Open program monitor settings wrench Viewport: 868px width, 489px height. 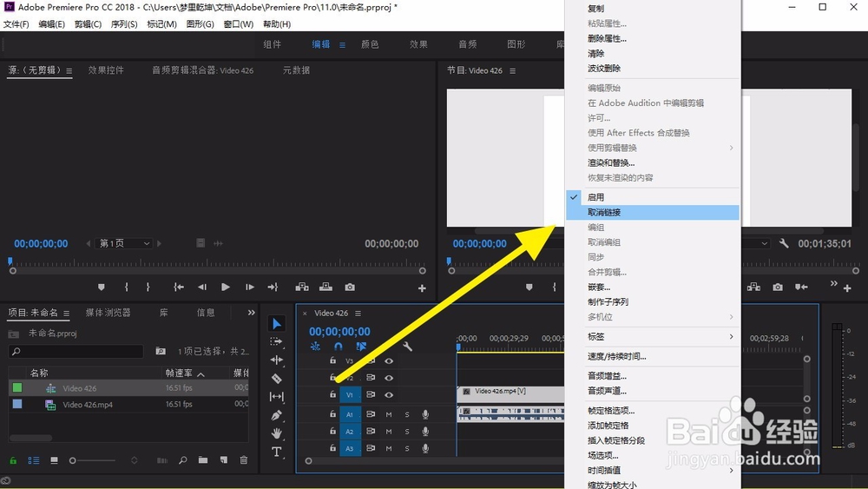point(783,243)
